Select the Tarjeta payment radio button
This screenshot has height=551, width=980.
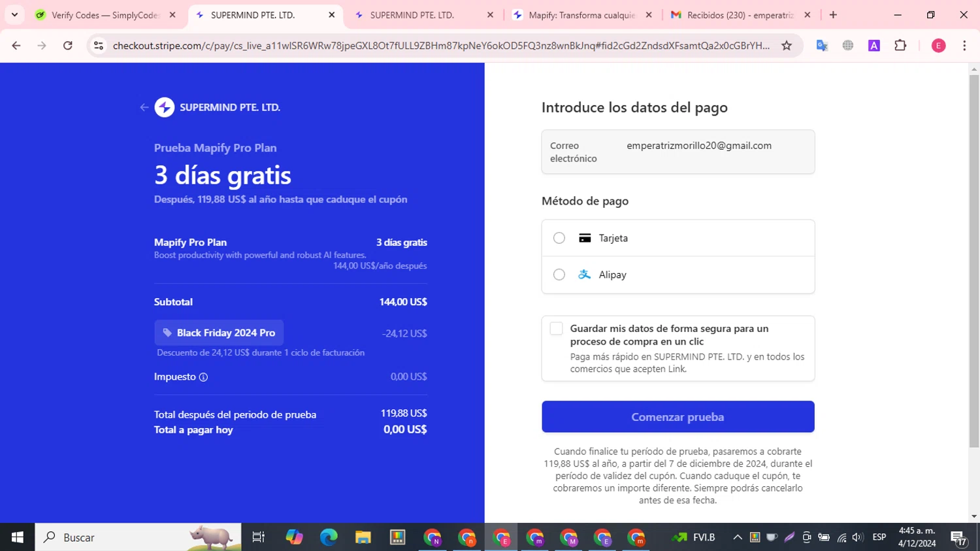(559, 238)
